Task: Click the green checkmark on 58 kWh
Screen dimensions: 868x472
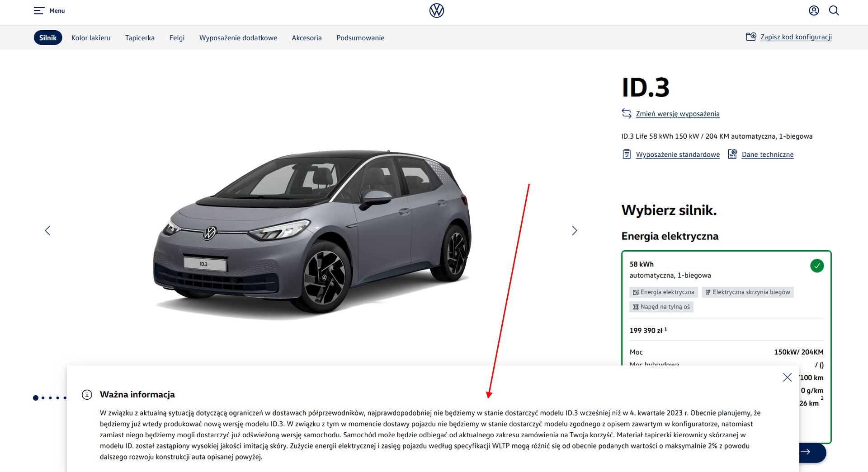Action: coord(817,266)
